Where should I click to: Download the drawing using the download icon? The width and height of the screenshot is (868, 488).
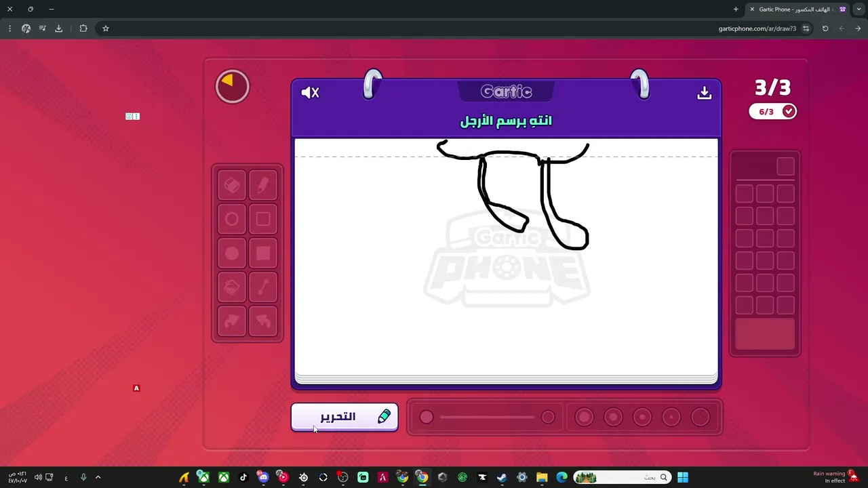(705, 93)
